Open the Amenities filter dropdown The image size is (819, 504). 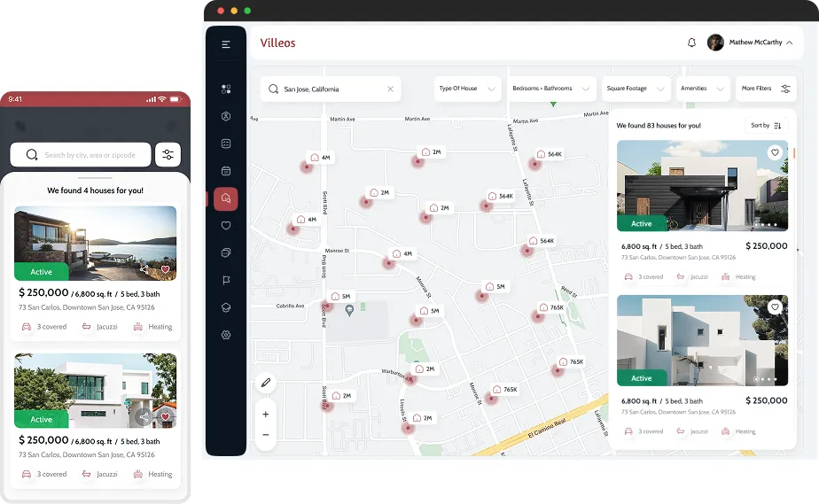pyautogui.click(x=702, y=89)
